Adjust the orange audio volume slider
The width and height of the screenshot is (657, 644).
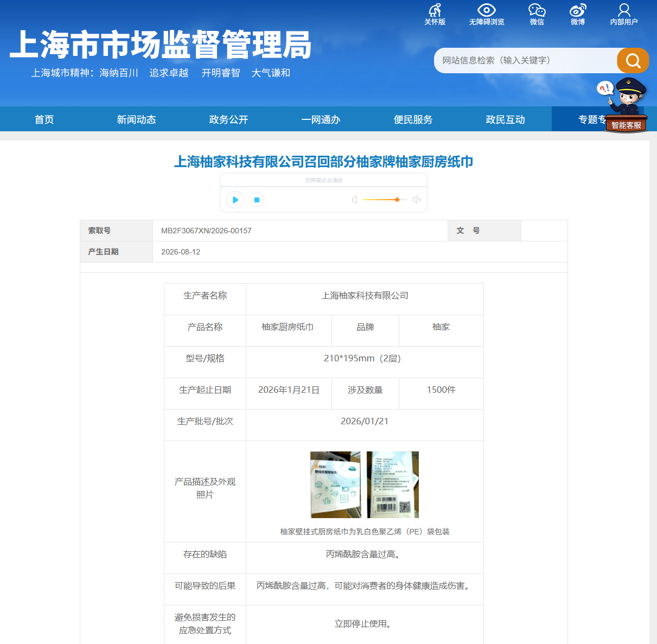click(385, 200)
